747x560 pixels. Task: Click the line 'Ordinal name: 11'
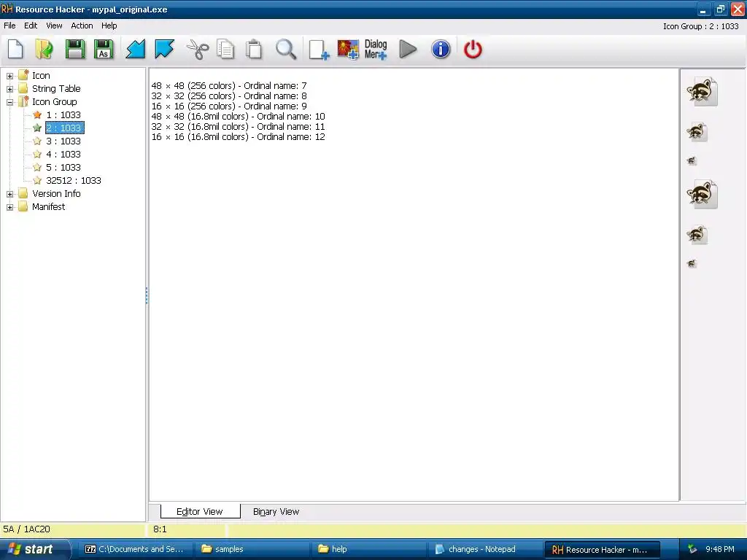pos(239,127)
